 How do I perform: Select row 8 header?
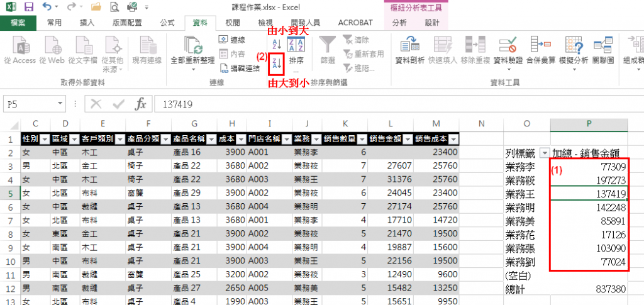[x=10, y=235]
